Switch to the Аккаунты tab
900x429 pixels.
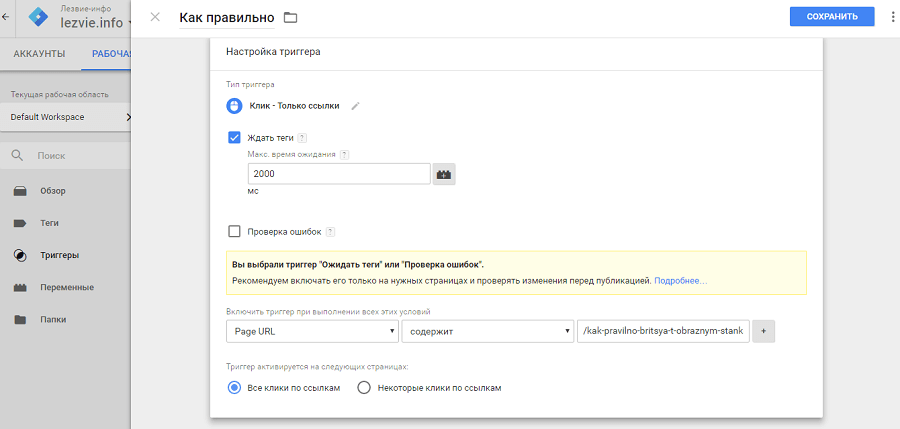pyautogui.click(x=39, y=54)
